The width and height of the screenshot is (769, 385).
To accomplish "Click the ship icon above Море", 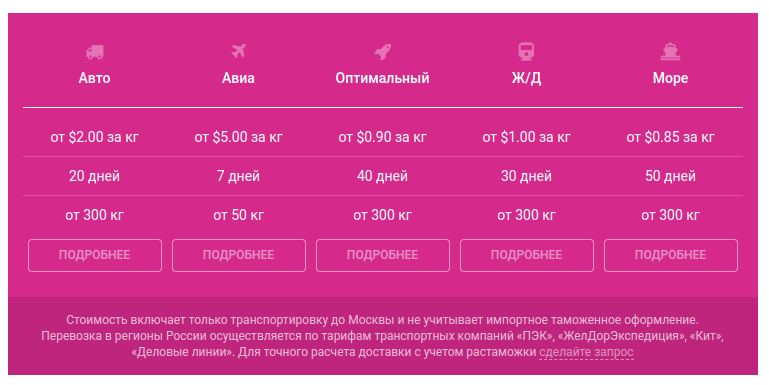I will pyautogui.click(x=670, y=51).
